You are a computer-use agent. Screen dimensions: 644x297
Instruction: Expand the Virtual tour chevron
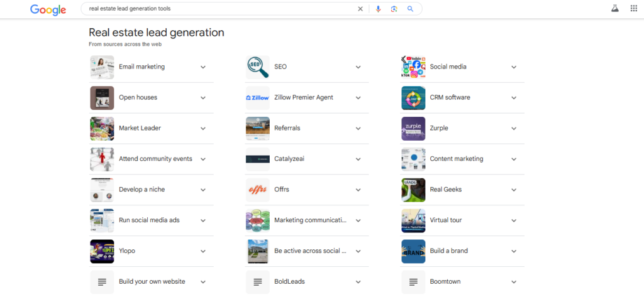(x=514, y=220)
